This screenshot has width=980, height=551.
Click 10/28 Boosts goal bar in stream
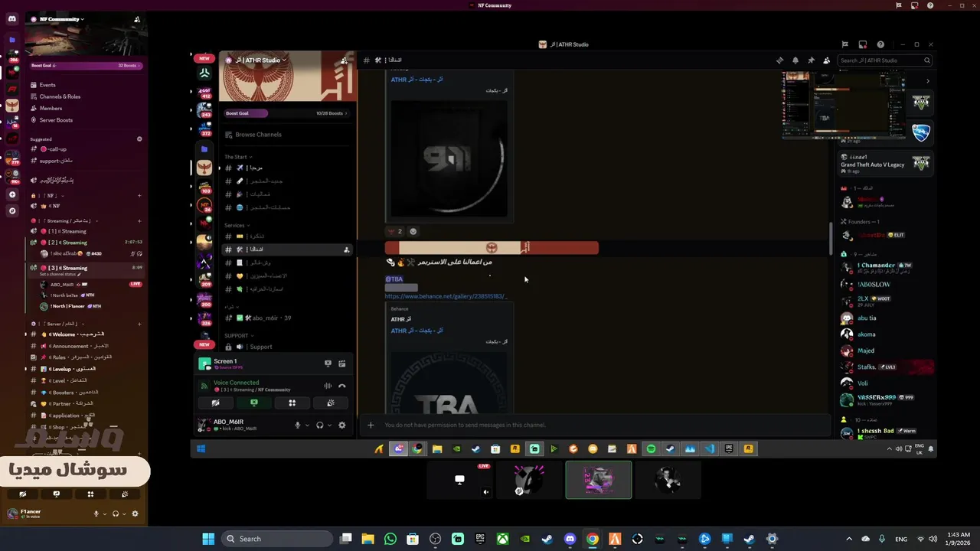click(x=286, y=113)
